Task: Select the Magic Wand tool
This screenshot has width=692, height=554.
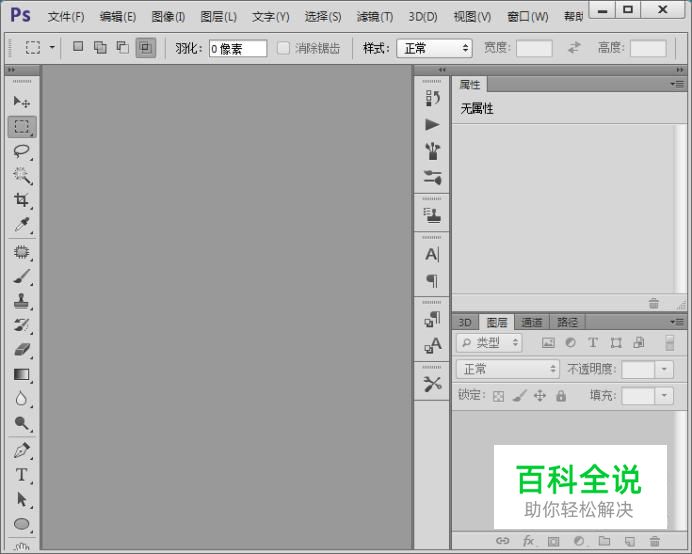Action: 21,176
